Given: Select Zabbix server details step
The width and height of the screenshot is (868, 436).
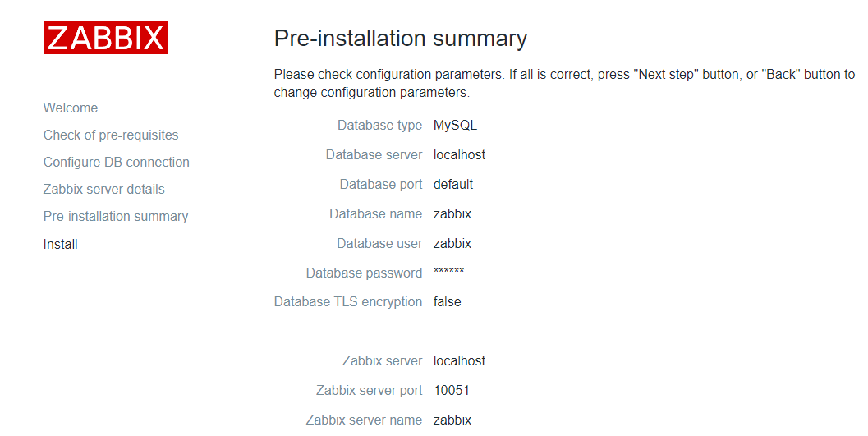Looking at the screenshot, I should point(104,190).
